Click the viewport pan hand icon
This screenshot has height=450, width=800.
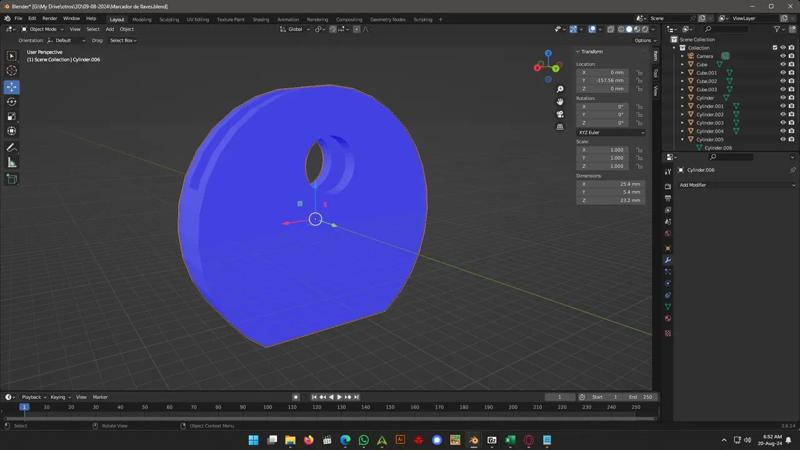pyautogui.click(x=560, y=102)
